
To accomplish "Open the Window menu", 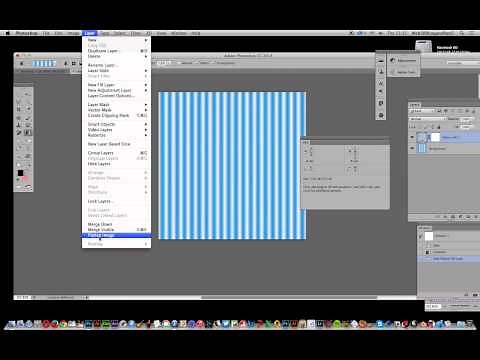I will tap(179, 33).
